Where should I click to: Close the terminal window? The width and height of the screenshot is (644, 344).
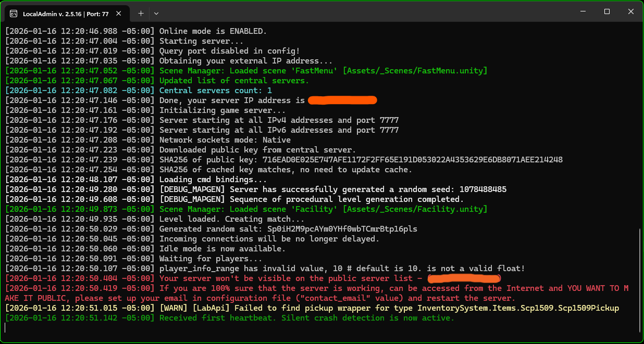[631, 11]
